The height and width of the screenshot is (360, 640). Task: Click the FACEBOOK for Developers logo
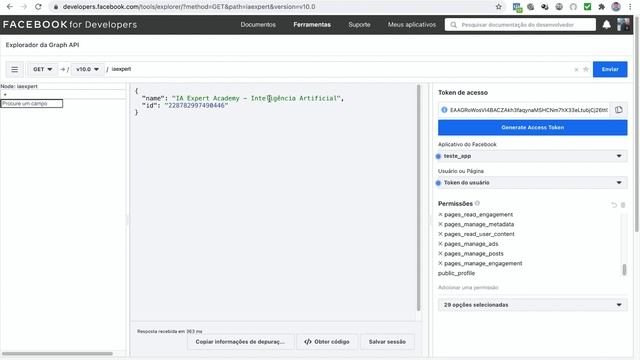[x=70, y=24]
